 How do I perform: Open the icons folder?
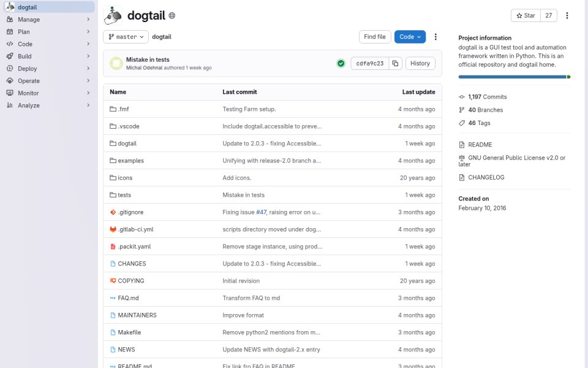(125, 178)
